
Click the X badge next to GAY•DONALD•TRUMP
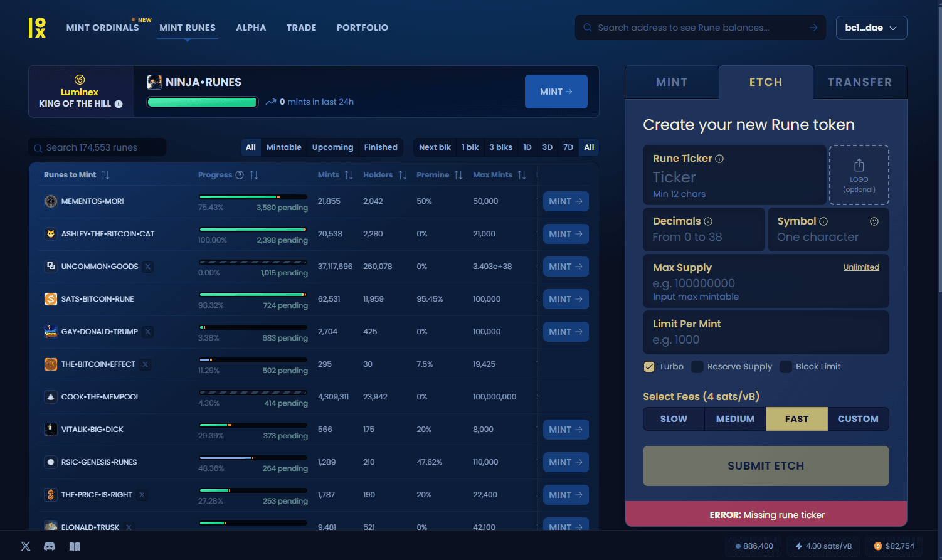click(x=147, y=332)
